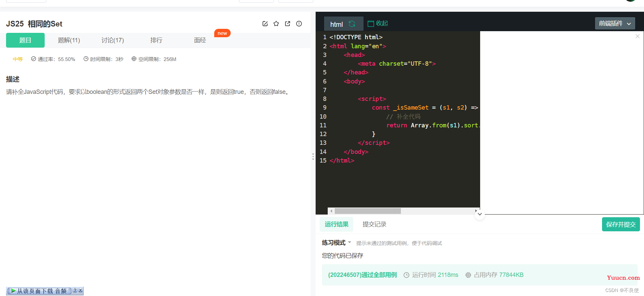644x296 pixels.
Task: Click the editor scrollbar left arrow
Action: point(331,211)
